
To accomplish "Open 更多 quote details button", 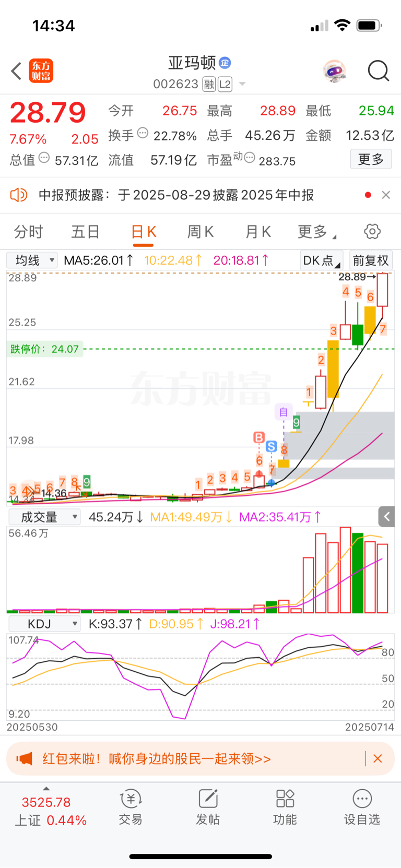I will coord(371,159).
